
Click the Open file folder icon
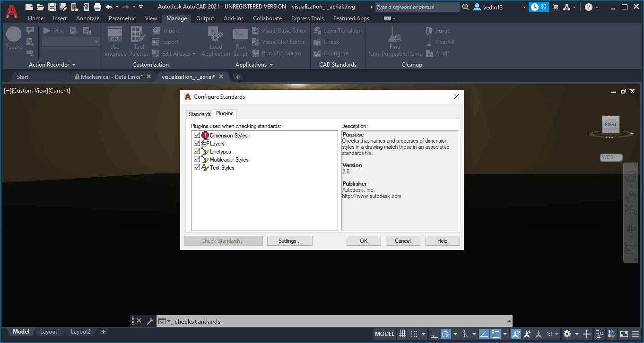pos(41,7)
